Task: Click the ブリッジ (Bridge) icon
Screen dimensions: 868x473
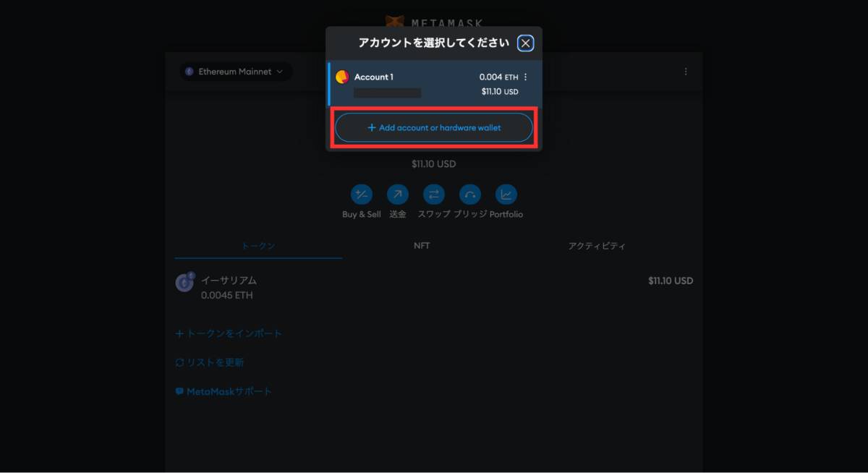Action: point(470,195)
